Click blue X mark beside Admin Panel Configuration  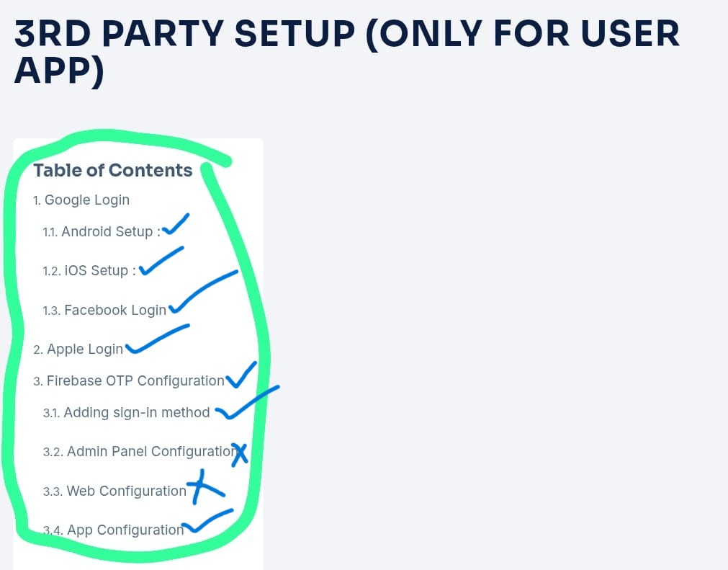(240, 454)
